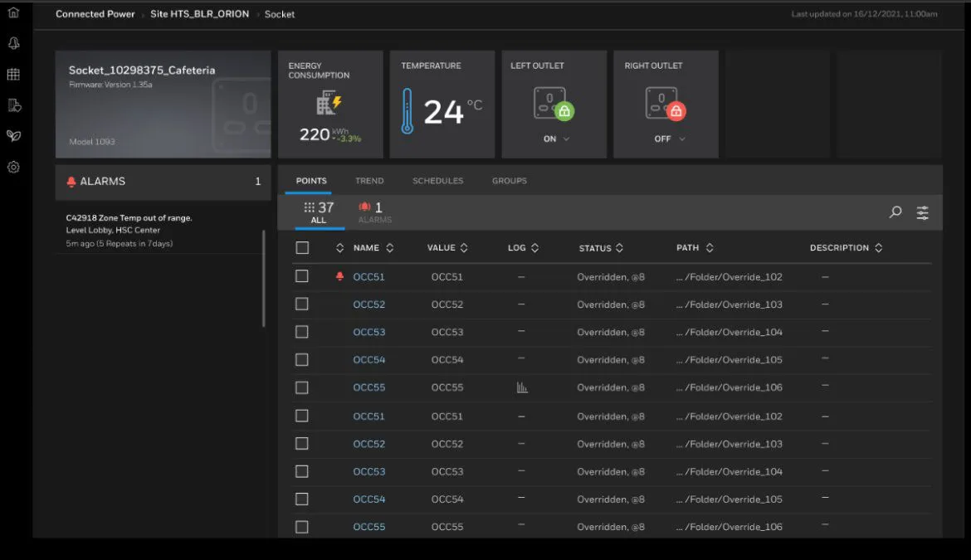Switch to the Schedules tab
The height and width of the screenshot is (560, 971).
tap(437, 181)
